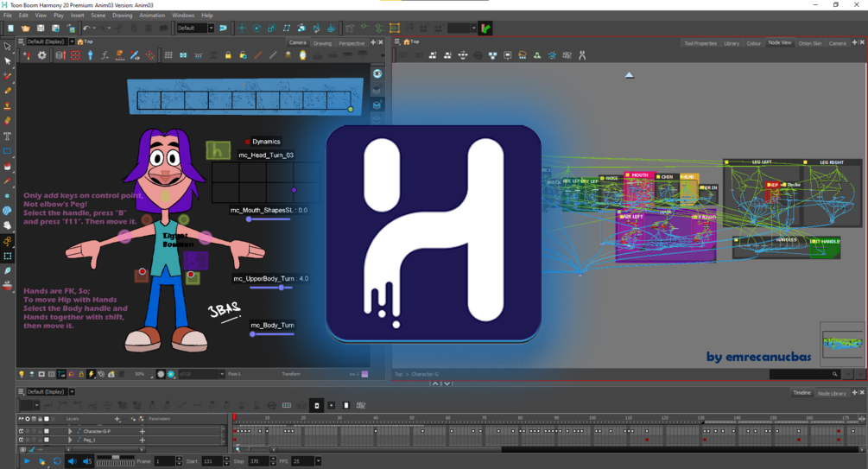The height and width of the screenshot is (469, 868).
Task: Click the light bulb icon in Camera status bar
Action: pyautogui.click(x=22, y=374)
